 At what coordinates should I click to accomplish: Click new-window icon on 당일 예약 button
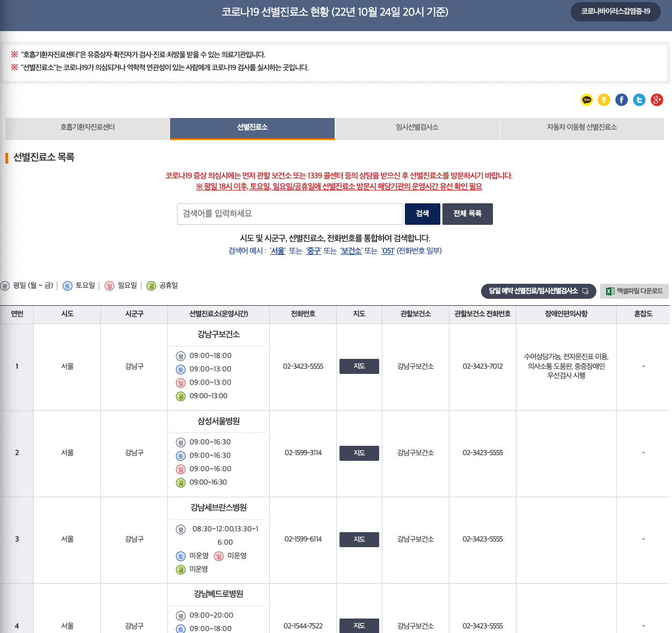coord(585,291)
